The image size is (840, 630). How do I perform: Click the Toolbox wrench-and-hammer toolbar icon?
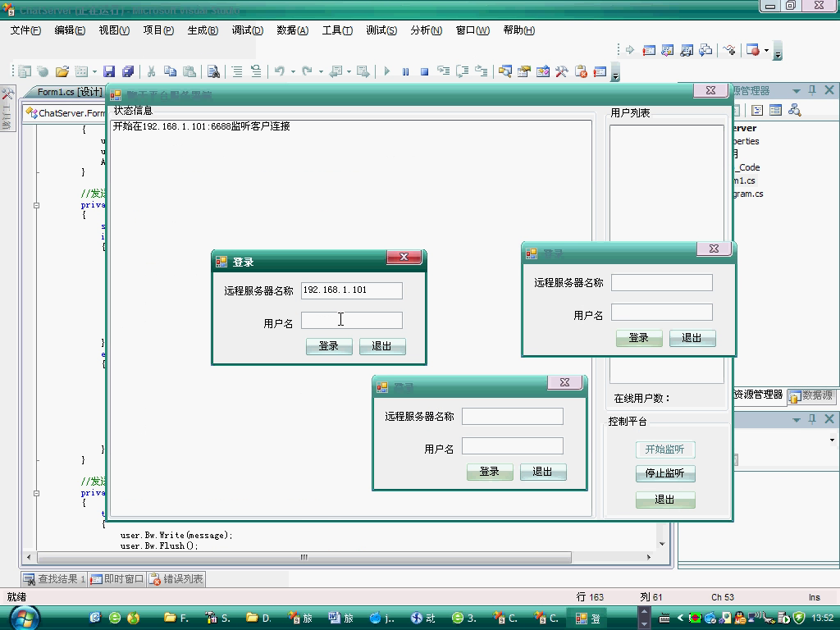pyautogui.click(x=561, y=71)
